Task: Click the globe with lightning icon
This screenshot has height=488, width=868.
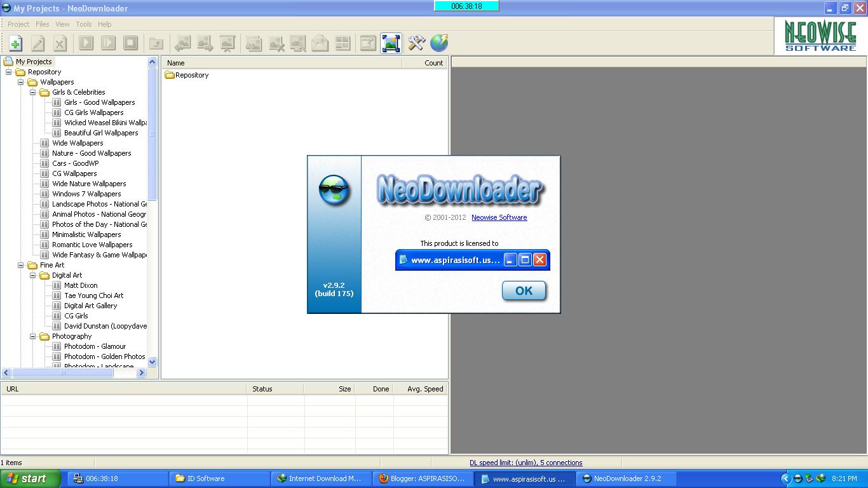Action: pos(439,43)
